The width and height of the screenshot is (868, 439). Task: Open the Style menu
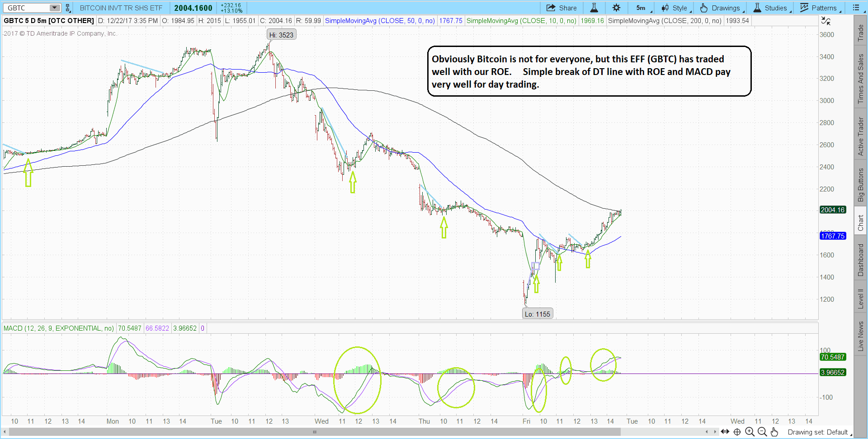[x=675, y=8]
